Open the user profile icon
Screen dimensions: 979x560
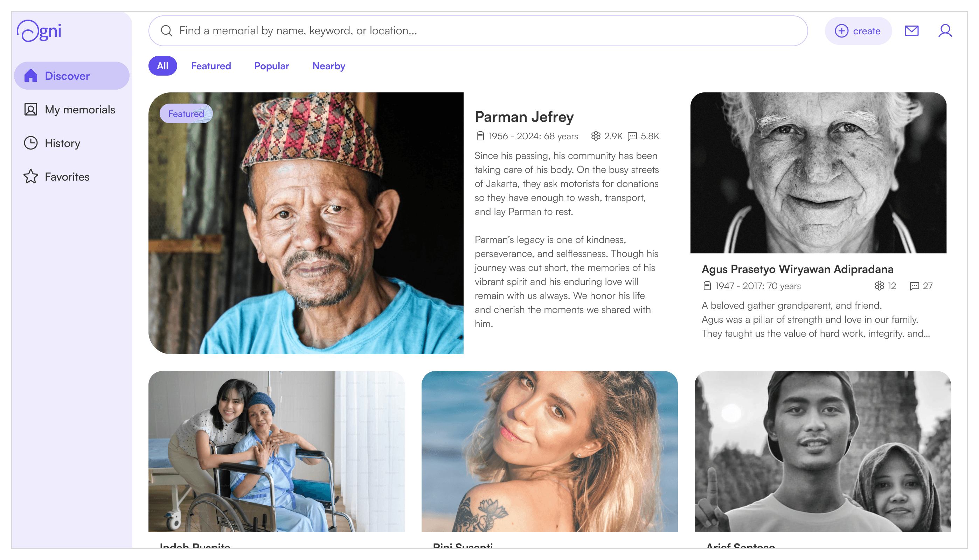[944, 31]
